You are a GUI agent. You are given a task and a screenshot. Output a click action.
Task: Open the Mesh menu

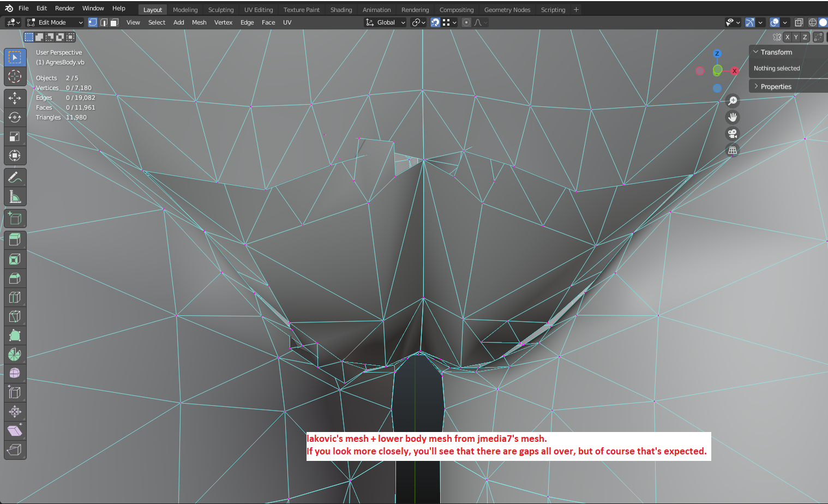coord(199,22)
